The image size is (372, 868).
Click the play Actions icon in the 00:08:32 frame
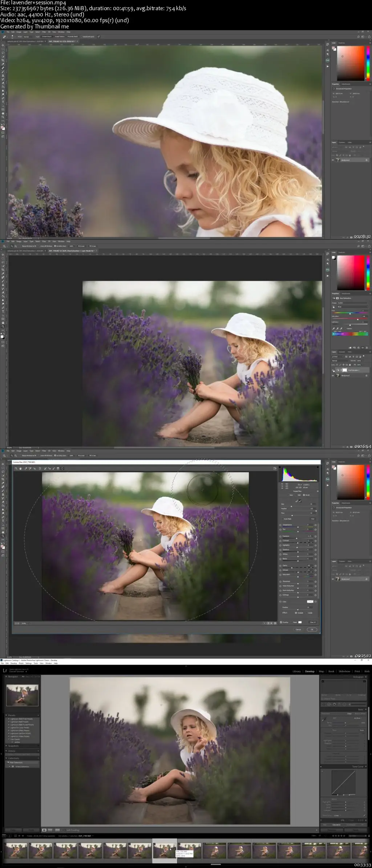(328, 67)
